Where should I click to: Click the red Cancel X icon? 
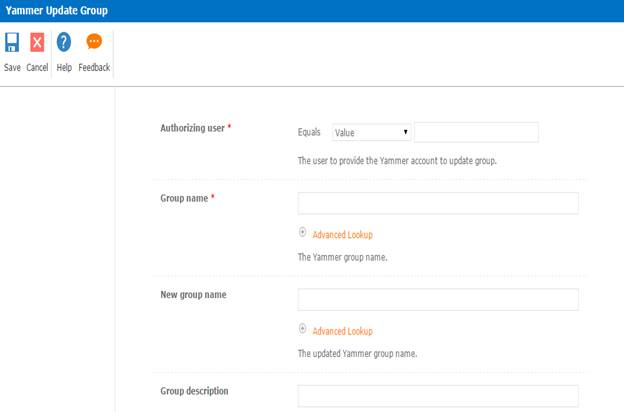[x=37, y=43]
